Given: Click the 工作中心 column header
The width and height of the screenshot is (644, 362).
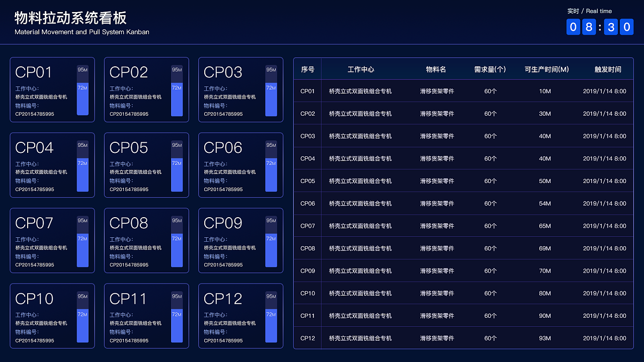Looking at the screenshot, I should pos(361,69).
